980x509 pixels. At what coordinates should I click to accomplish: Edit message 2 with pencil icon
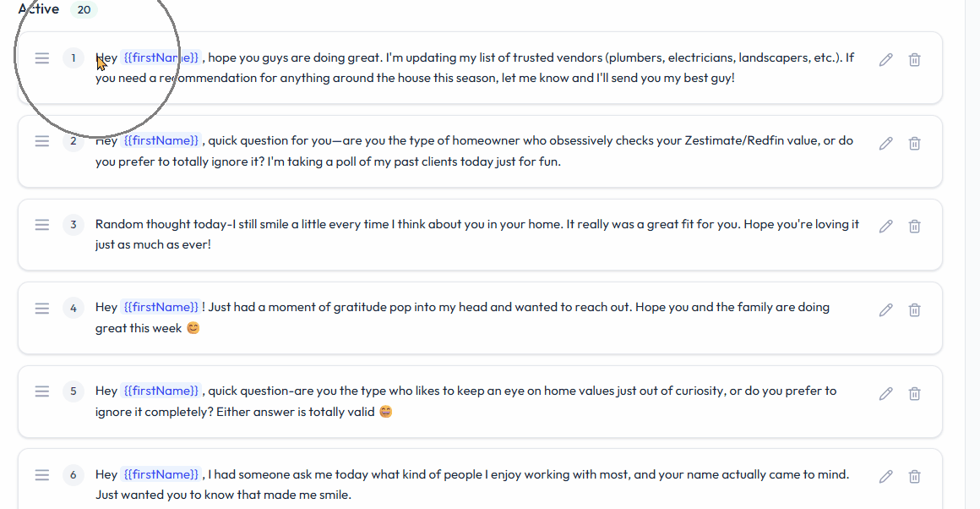(x=885, y=143)
